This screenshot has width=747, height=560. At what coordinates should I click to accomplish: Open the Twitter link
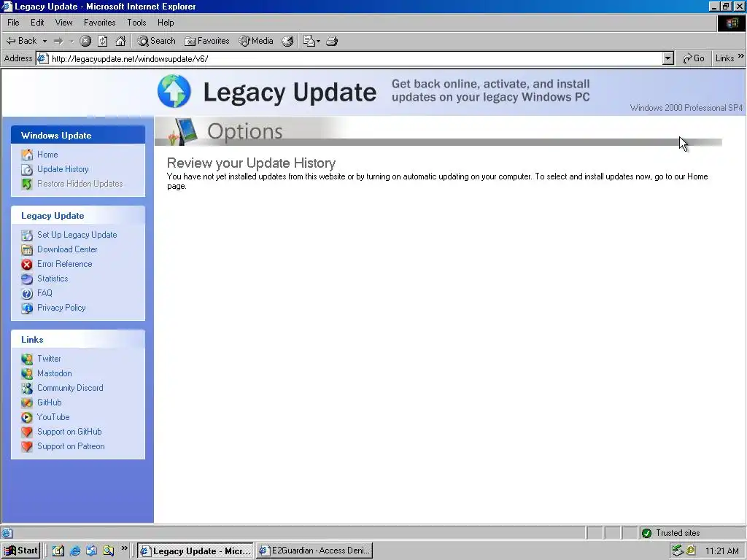coord(49,359)
